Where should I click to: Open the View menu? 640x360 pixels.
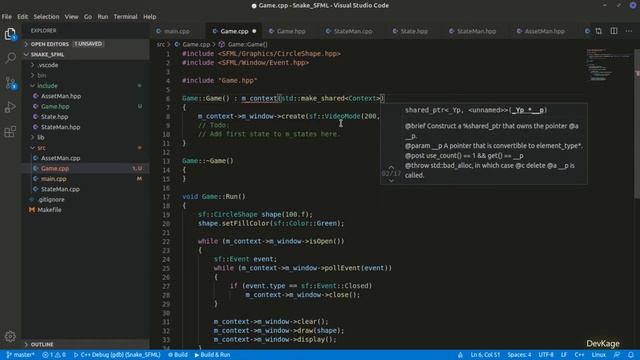point(71,17)
